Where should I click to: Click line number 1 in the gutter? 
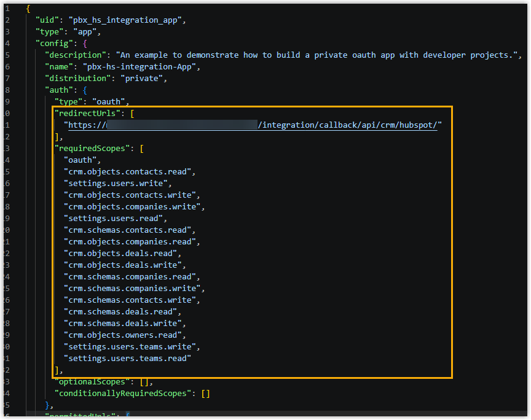pos(7,9)
